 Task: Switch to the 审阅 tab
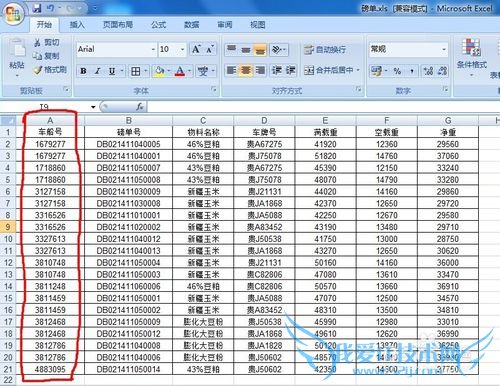coord(225,25)
